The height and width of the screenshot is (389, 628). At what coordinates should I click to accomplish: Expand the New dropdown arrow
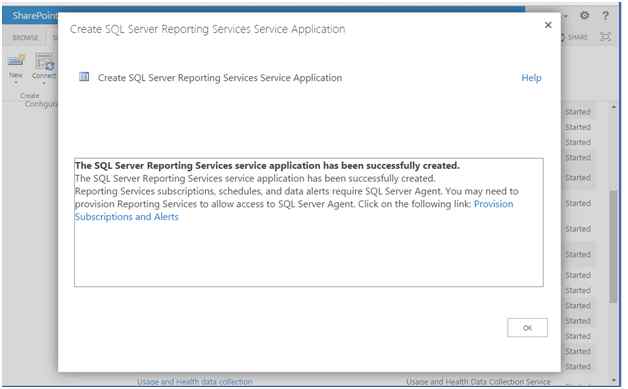pyautogui.click(x=16, y=83)
